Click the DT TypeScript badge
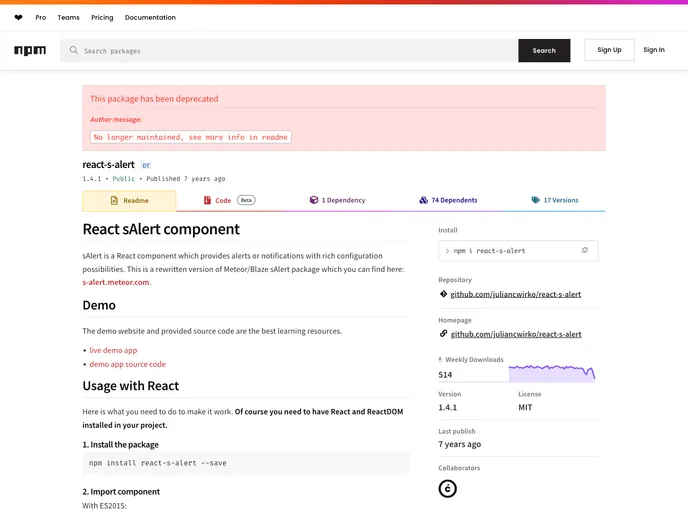 (146, 165)
